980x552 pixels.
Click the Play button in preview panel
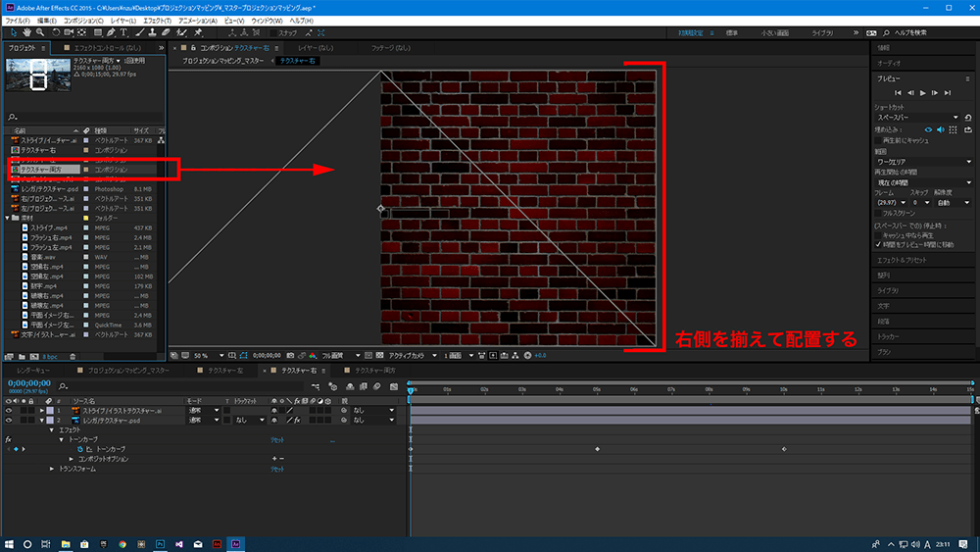click(923, 92)
